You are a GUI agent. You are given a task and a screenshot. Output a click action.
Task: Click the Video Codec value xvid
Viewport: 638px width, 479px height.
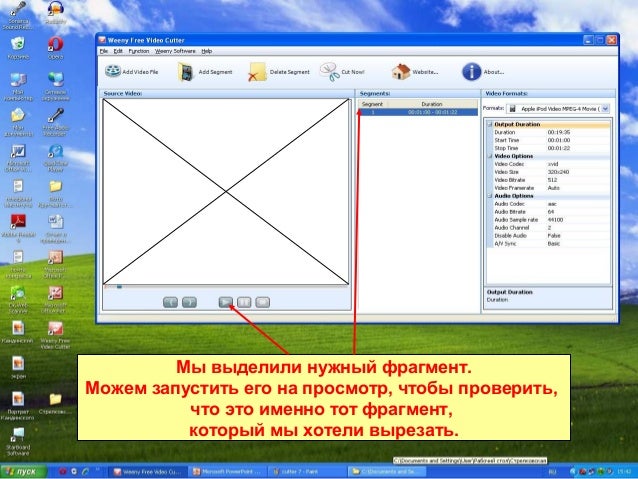(553, 164)
